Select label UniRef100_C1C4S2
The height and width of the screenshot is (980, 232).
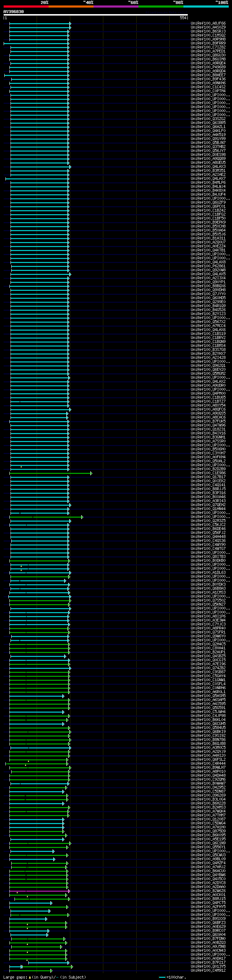click(x=208, y=87)
